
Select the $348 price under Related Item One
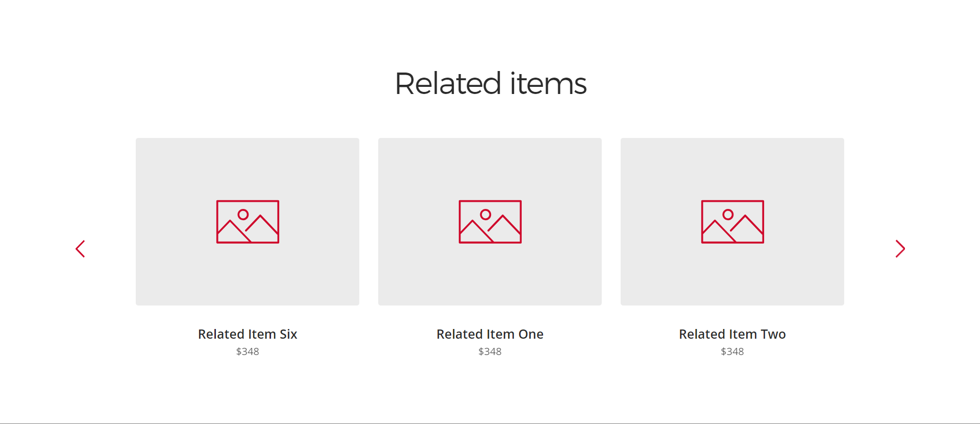click(490, 351)
